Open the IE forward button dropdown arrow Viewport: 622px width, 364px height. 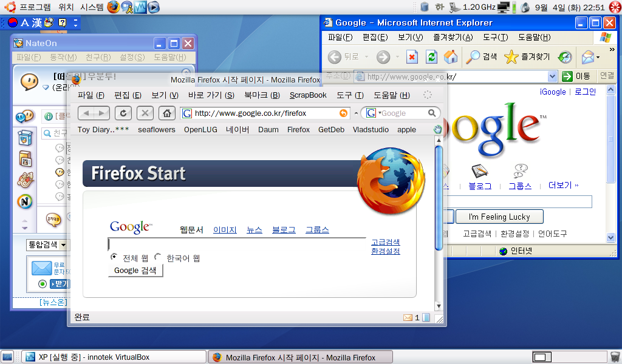397,57
